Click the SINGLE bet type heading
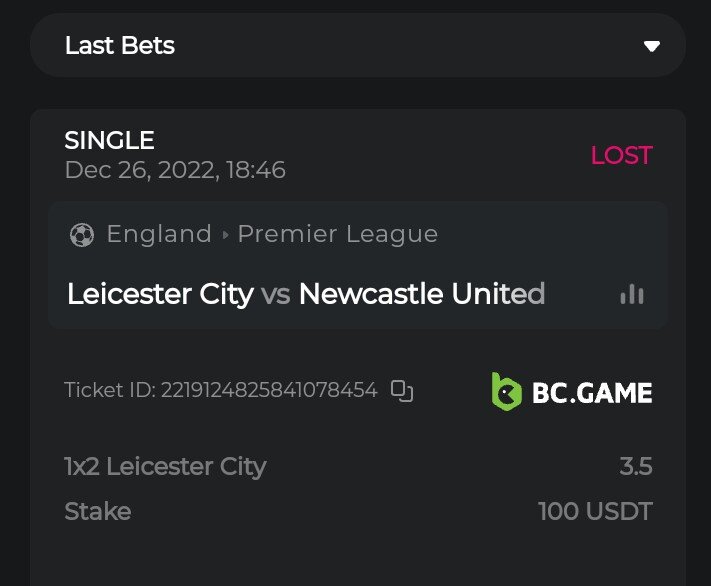 click(109, 141)
